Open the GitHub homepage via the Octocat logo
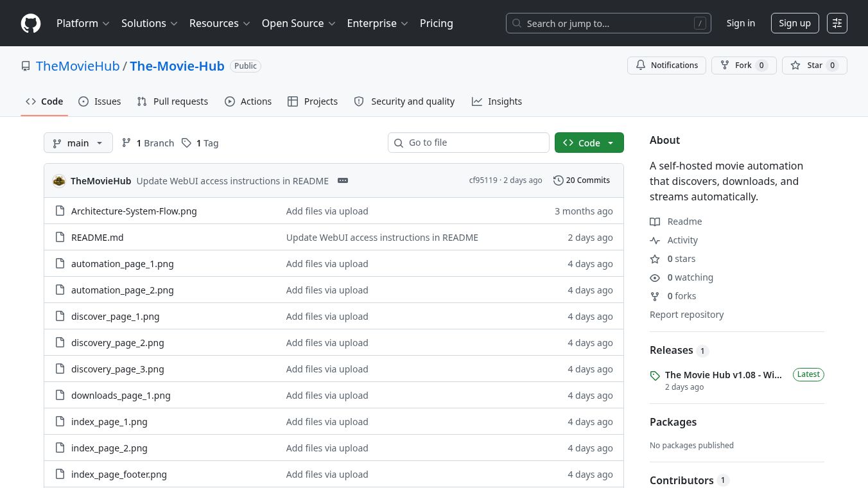 point(31,23)
